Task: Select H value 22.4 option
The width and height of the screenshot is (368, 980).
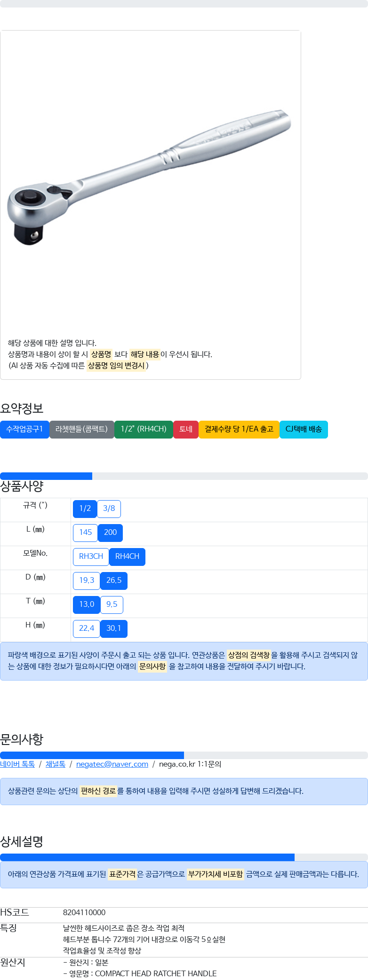Action: pos(87,628)
